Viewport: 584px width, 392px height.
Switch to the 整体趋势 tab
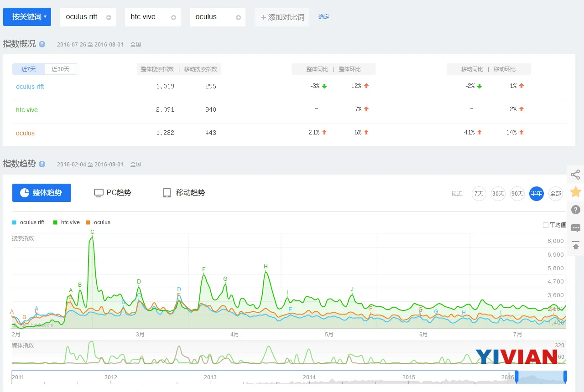42,193
